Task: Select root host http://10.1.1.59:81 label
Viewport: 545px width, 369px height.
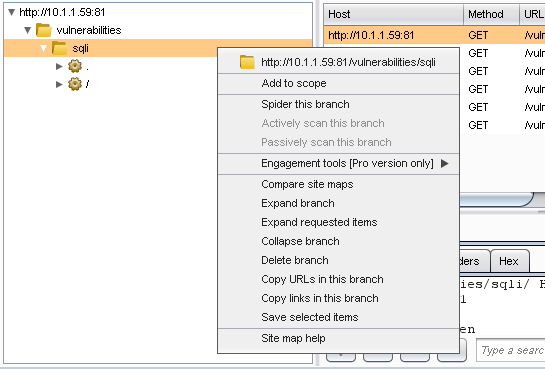Action: point(62,13)
